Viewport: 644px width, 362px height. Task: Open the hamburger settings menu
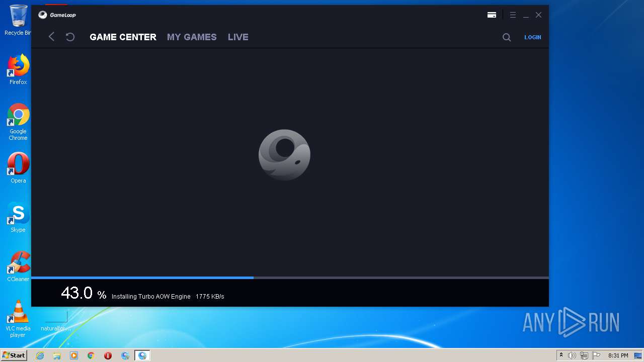point(513,15)
